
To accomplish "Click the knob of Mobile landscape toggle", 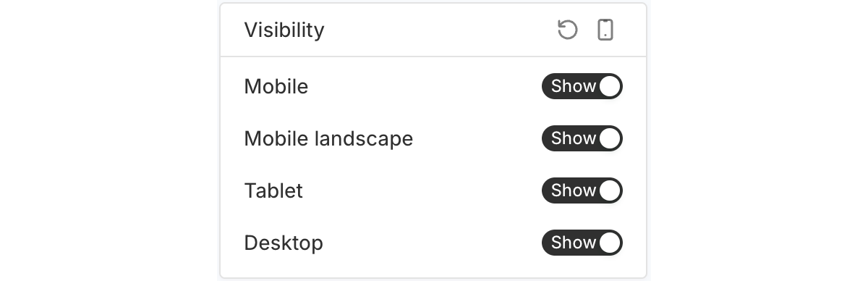I will [610, 138].
